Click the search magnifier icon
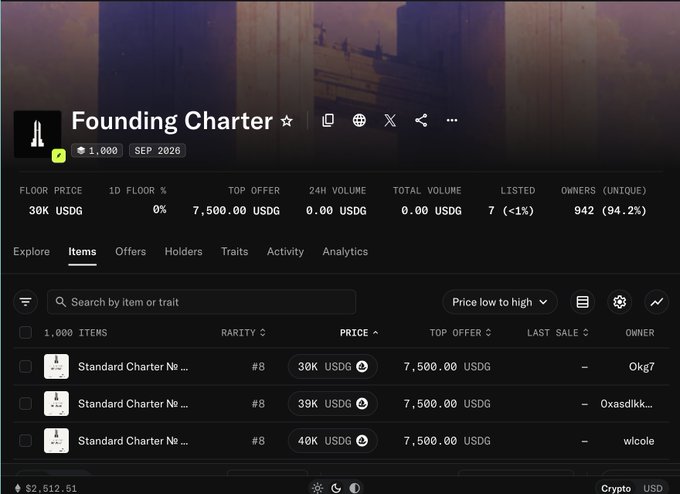The height and width of the screenshot is (494, 680). [61, 302]
